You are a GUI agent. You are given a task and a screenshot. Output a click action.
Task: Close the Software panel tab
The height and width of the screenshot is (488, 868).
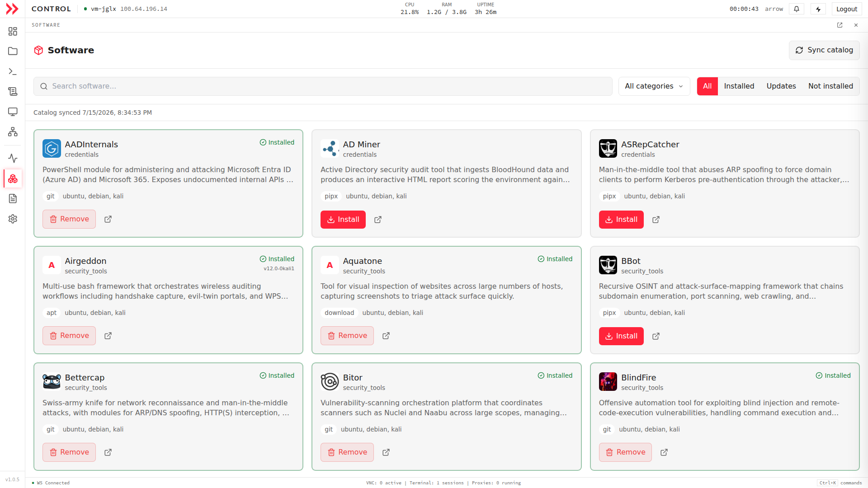(856, 25)
